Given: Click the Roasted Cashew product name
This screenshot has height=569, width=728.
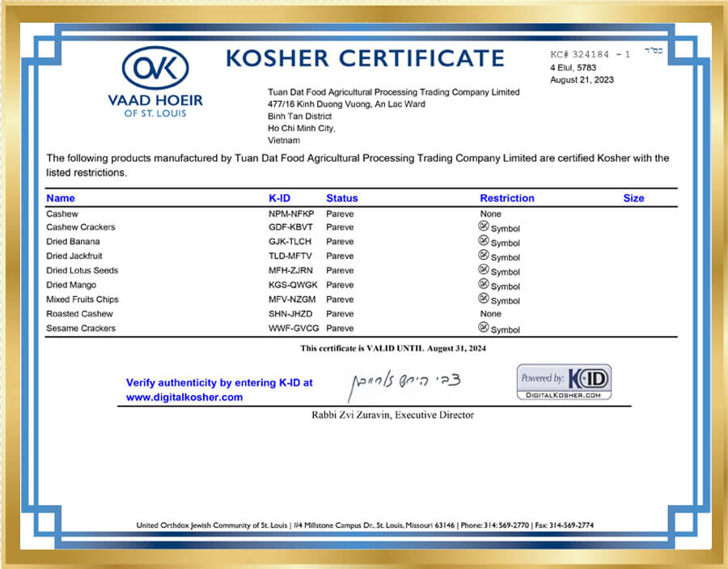Looking at the screenshot, I should (x=79, y=313).
